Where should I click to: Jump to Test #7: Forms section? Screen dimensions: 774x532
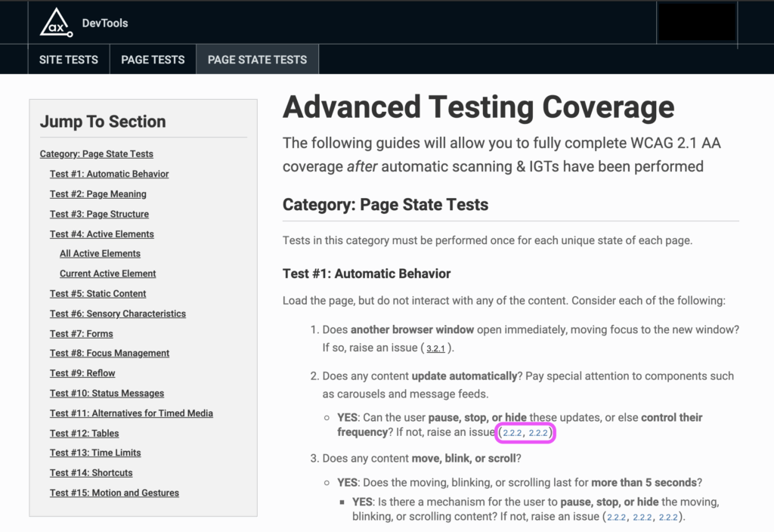tap(82, 333)
